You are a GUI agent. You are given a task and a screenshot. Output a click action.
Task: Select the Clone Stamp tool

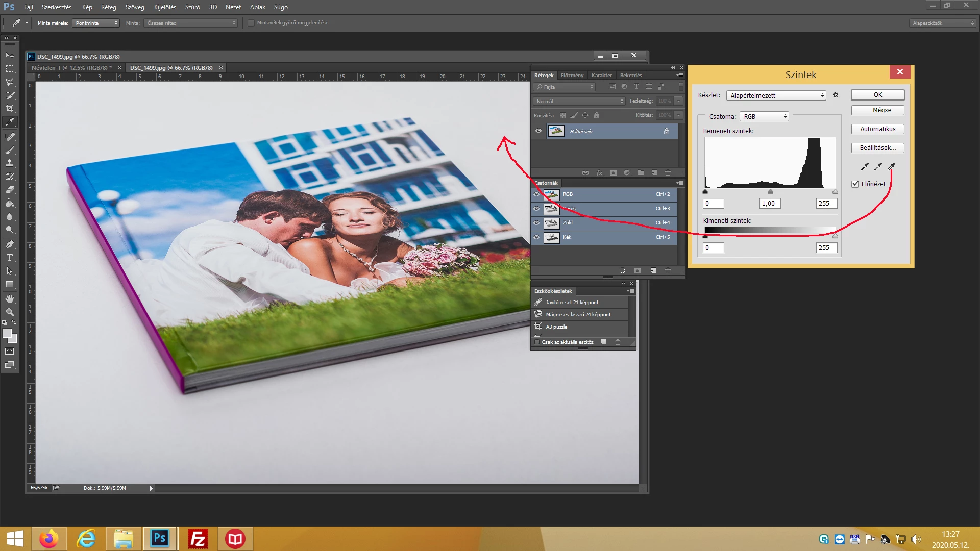click(10, 163)
